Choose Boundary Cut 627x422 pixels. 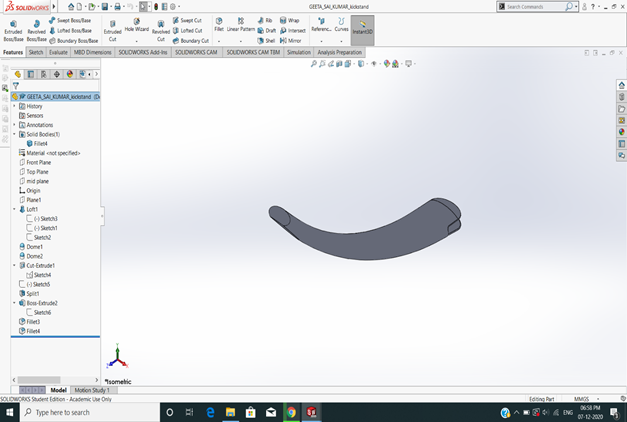pos(191,41)
